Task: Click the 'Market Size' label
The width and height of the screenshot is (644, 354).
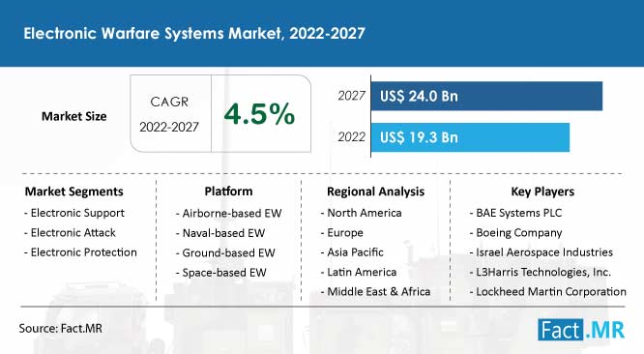Action: pyautogui.click(x=73, y=117)
